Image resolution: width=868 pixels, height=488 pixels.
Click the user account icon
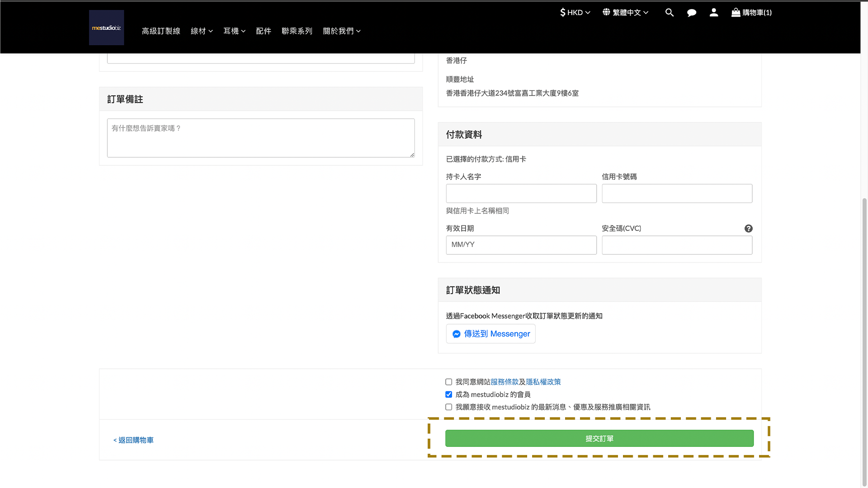point(714,13)
